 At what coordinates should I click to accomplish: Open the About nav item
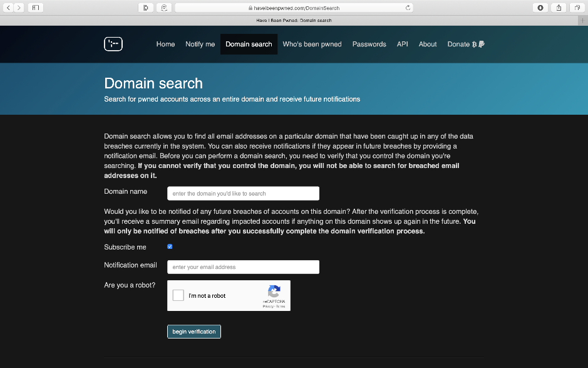tap(428, 45)
